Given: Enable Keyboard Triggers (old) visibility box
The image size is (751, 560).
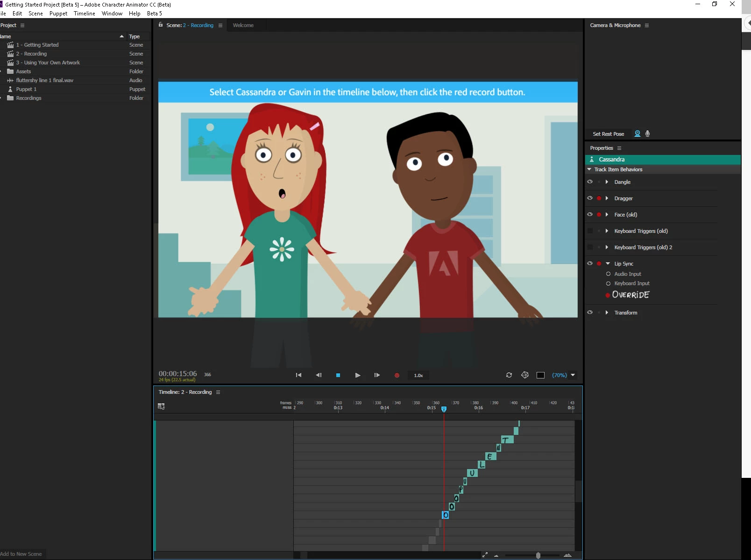Looking at the screenshot, I should pos(590,231).
